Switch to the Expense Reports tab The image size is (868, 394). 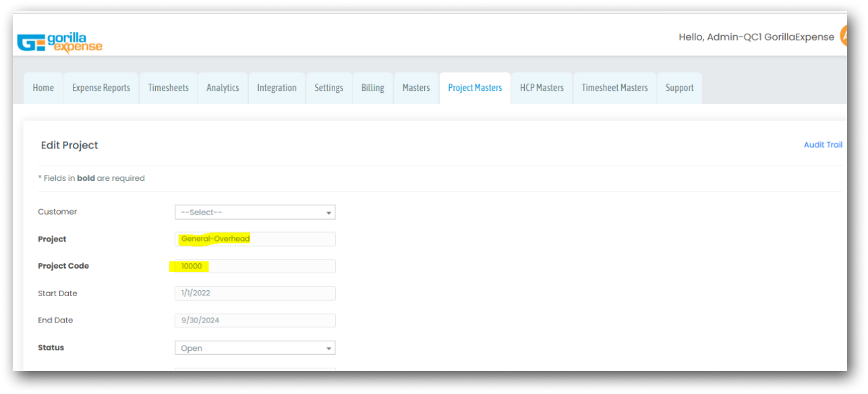(x=101, y=88)
